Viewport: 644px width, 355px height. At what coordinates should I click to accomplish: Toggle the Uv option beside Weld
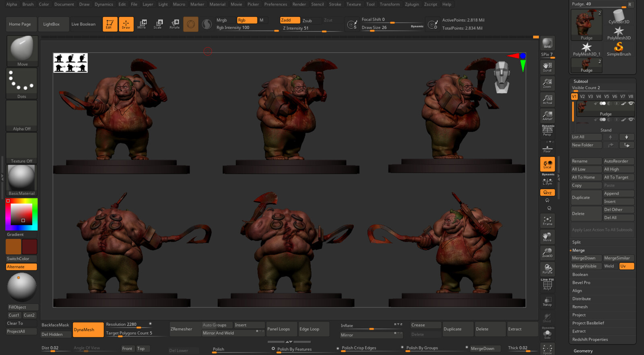pos(626,266)
